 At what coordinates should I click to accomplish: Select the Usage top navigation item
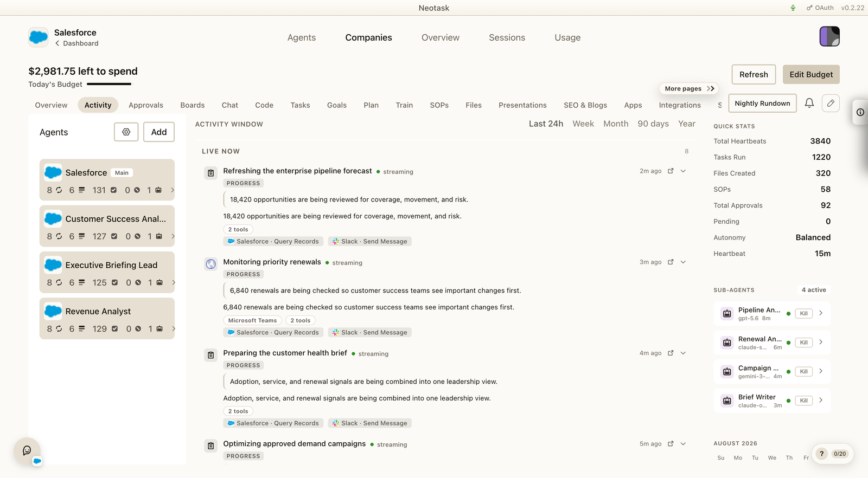point(567,37)
